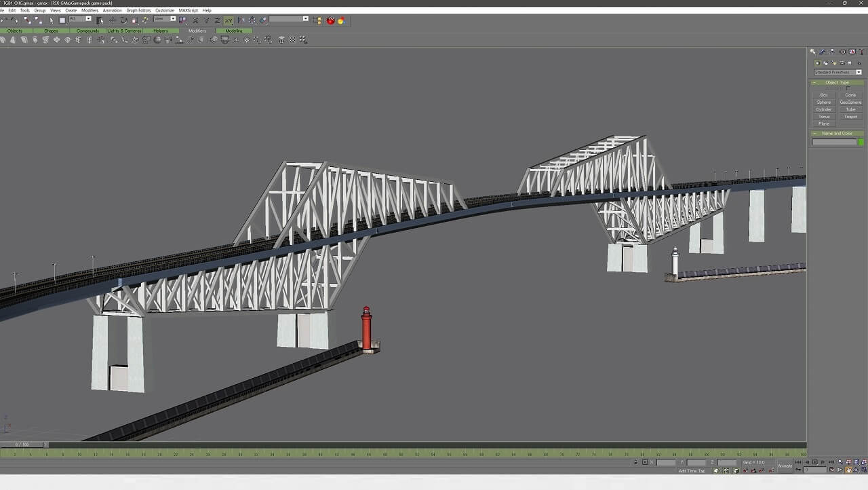Open the Standard Primitives dropdown

coord(837,72)
